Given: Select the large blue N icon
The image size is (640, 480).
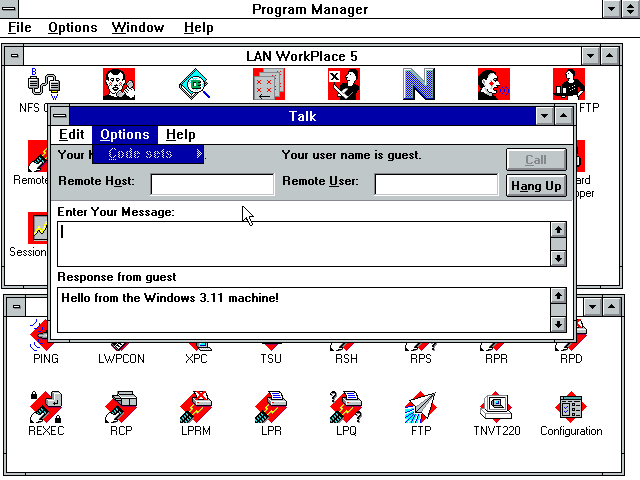Looking at the screenshot, I should point(419,84).
